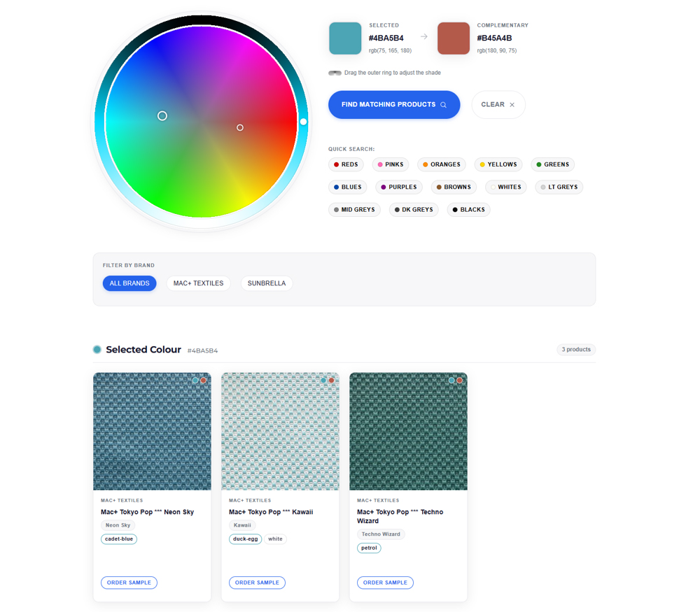
Task: Click the 3 products count badge
Action: click(x=576, y=350)
